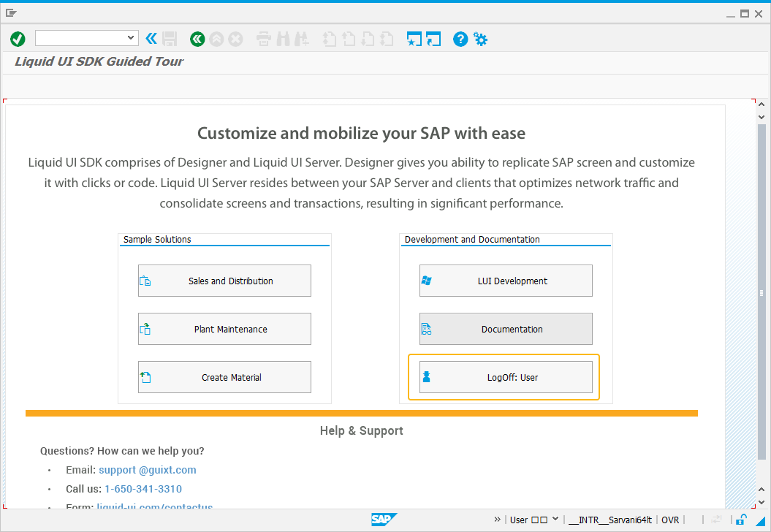771x532 pixels.
Task: Click the LogOff: User button
Action: pyautogui.click(x=506, y=377)
